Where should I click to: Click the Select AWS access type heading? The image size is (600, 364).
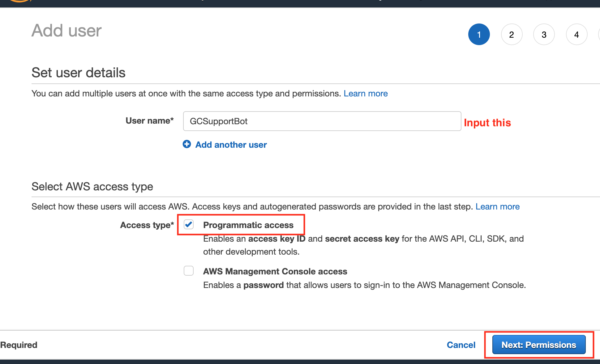coord(92,187)
